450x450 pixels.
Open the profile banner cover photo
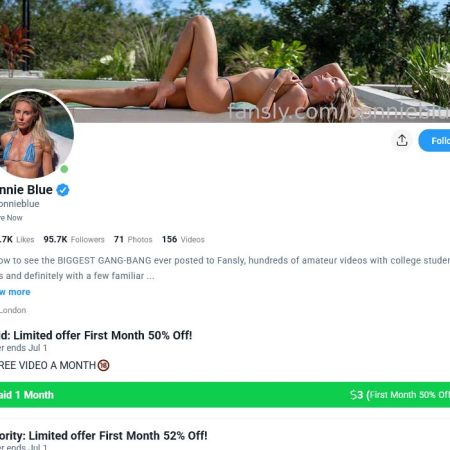225,61
